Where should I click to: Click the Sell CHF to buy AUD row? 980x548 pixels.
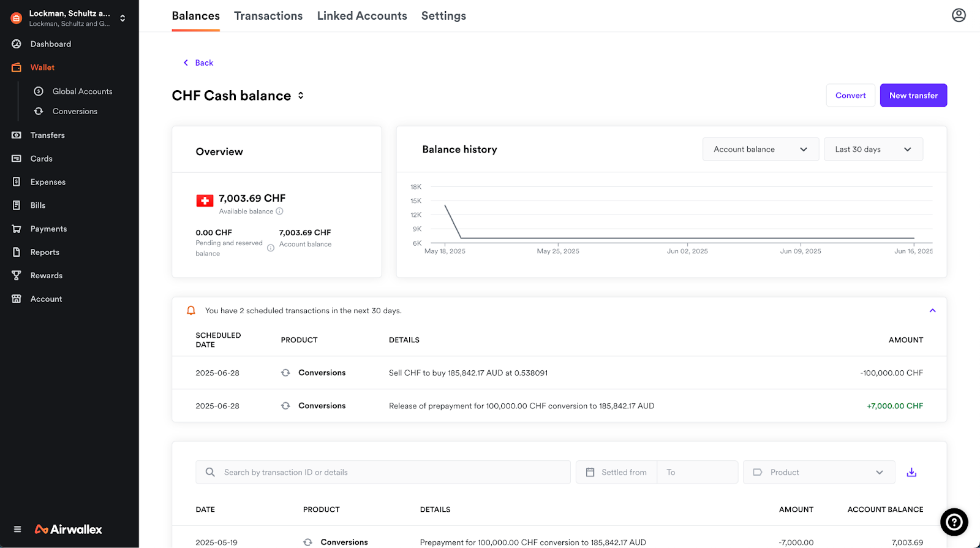[x=559, y=373]
